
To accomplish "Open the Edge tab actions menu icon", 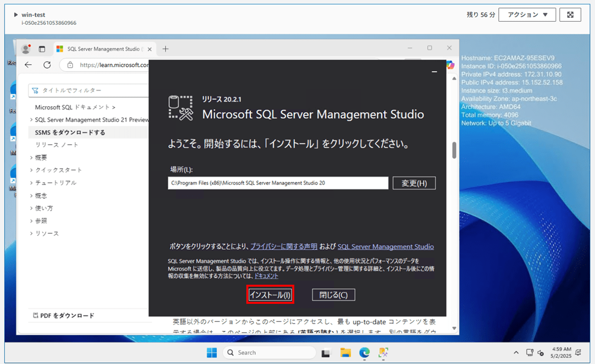I will click(x=41, y=49).
